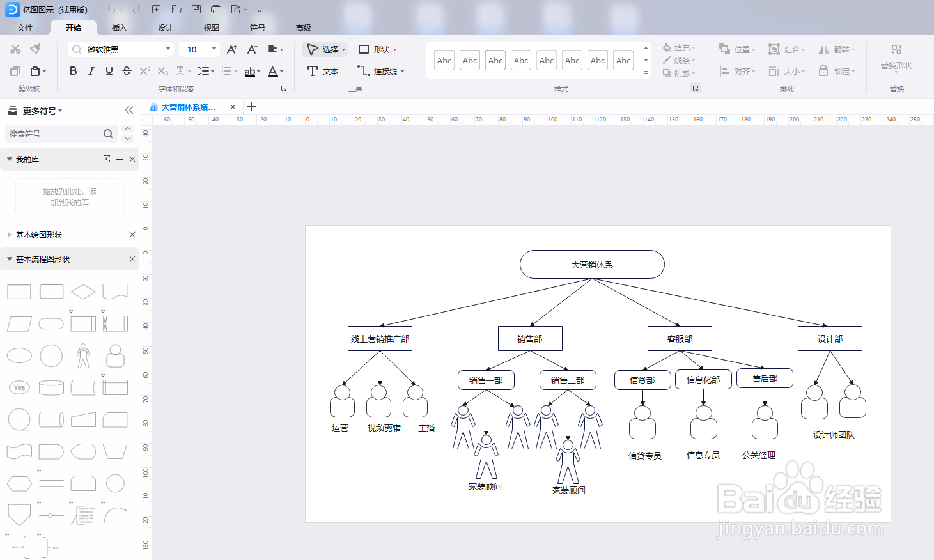Viewport: 934px width, 560px height.
Task: Open the 锁定 lock menu
Action: (x=837, y=71)
